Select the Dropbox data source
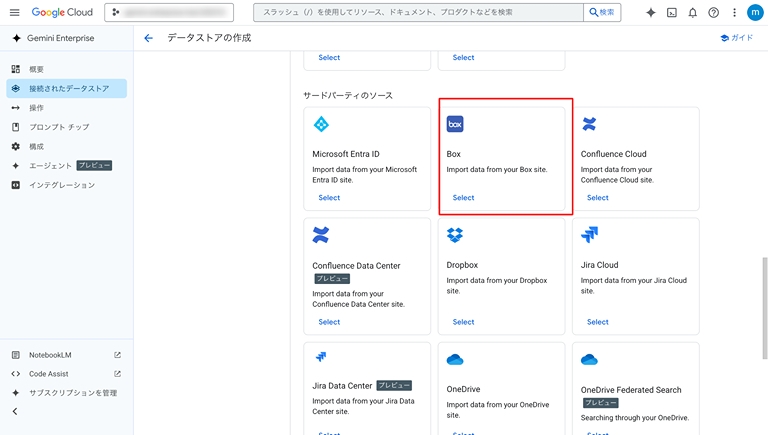 [463, 322]
